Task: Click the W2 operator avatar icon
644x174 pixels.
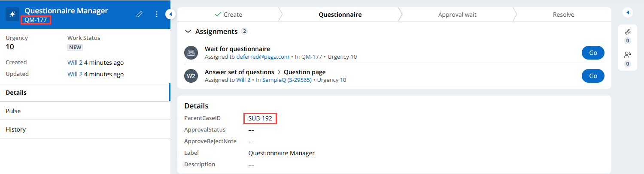Action: 190,76
